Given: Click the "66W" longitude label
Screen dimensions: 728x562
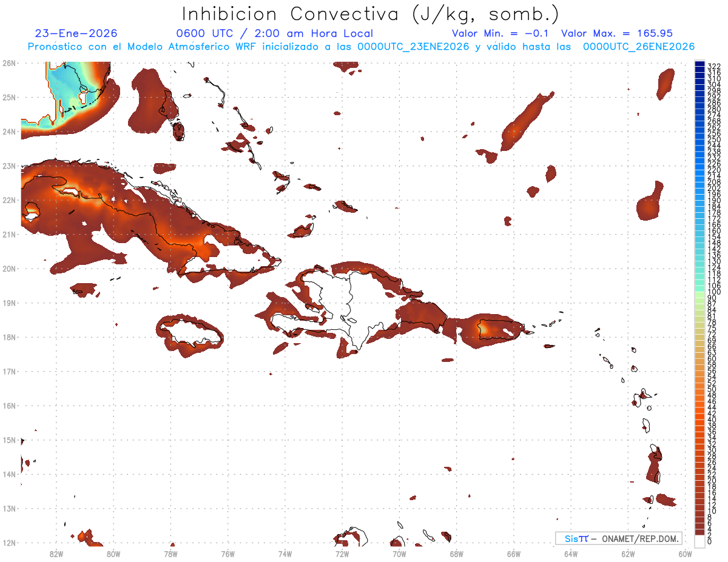Looking at the screenshot, I should point(514,554).
